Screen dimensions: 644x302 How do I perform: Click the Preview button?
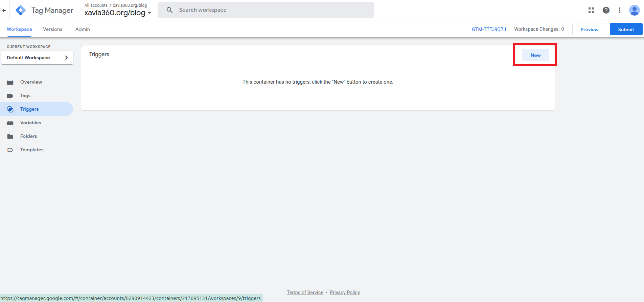(589, 29)
